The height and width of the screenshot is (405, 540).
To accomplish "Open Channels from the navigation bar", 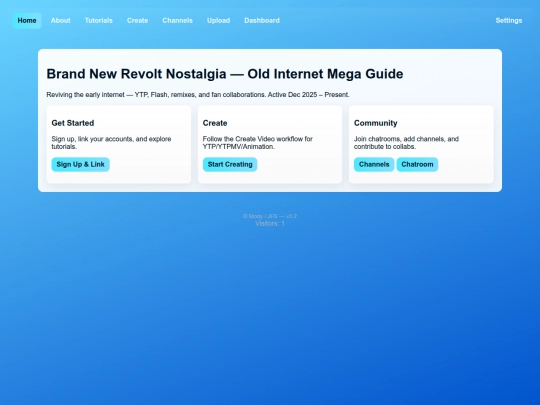I will pyautogui.click(x=177, y=21).
